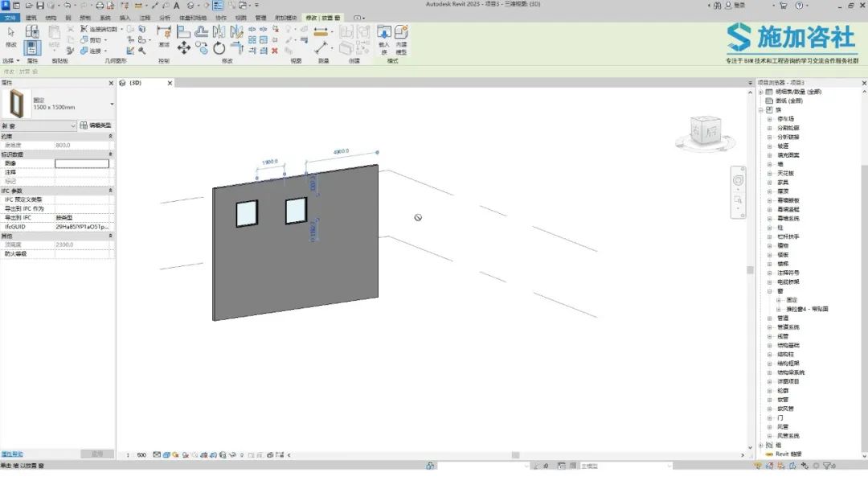
Task: Select the Modify arrow tool
Action: 11,35
